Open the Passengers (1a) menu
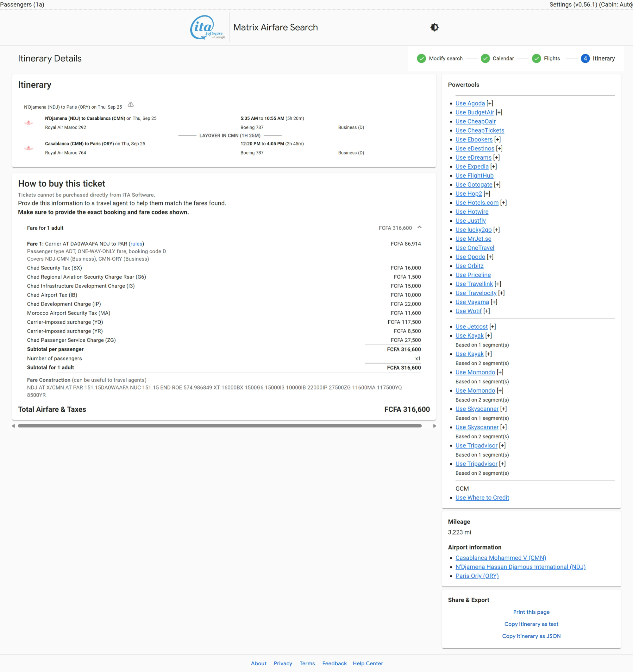The width and height of the screenshot is (633, 672). 22,4
